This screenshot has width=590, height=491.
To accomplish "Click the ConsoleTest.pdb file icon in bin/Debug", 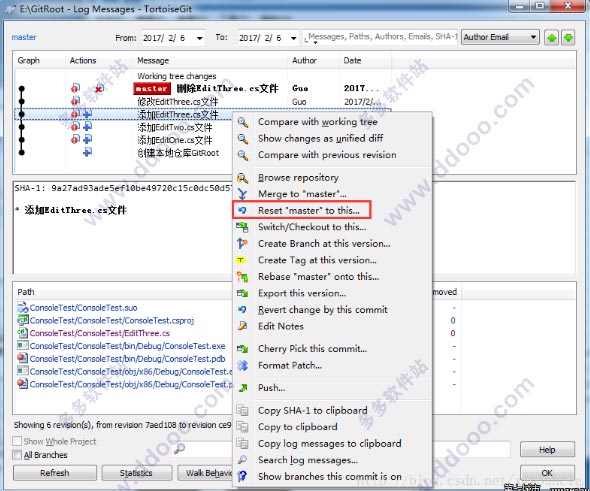I will tap(23, 358).
